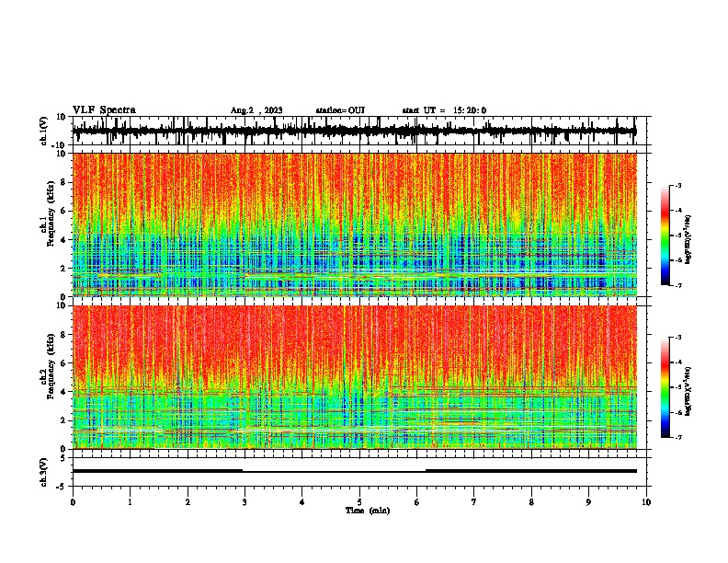Click the time axis tick label '9'
Image resolution: width=728 pixels, height=563 pixels.
coord(588,502)
